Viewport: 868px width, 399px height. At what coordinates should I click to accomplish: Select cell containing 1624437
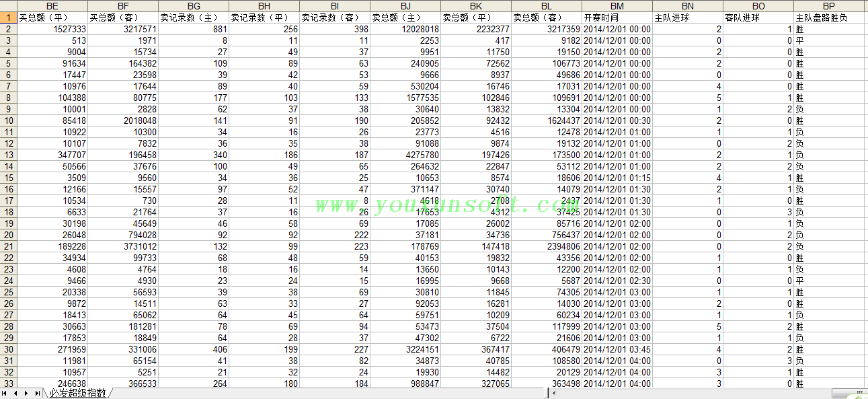coord(547,120)
